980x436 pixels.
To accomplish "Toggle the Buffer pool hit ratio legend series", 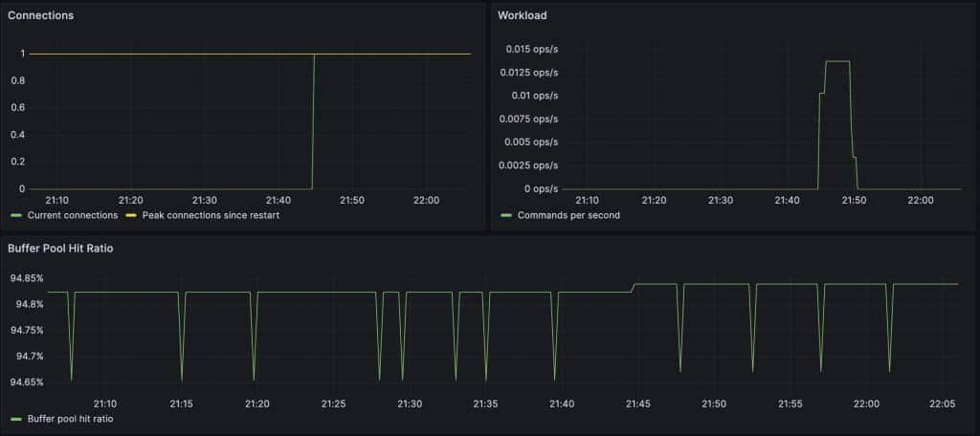I will (70, 419).
